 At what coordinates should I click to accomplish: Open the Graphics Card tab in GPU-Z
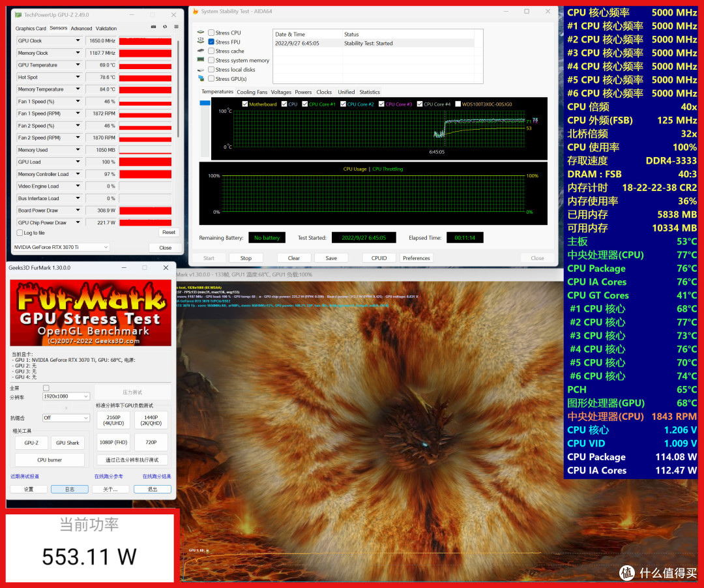[31, 28]
